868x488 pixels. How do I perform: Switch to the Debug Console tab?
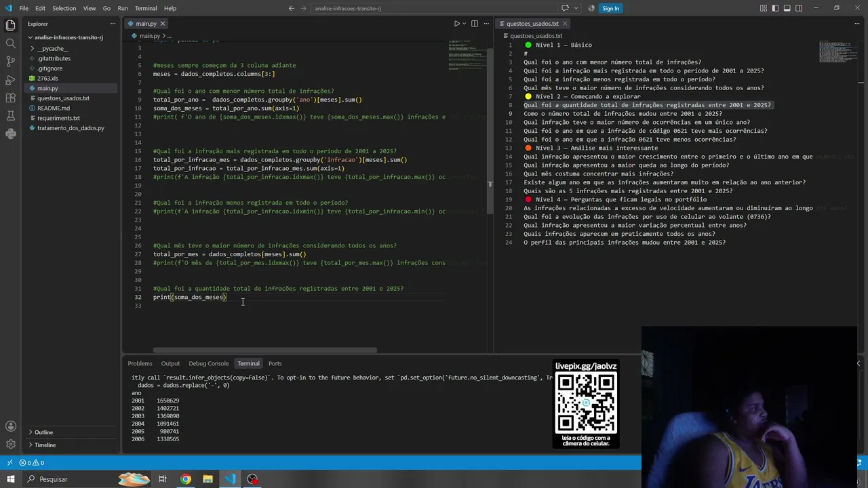click(209, 363)
